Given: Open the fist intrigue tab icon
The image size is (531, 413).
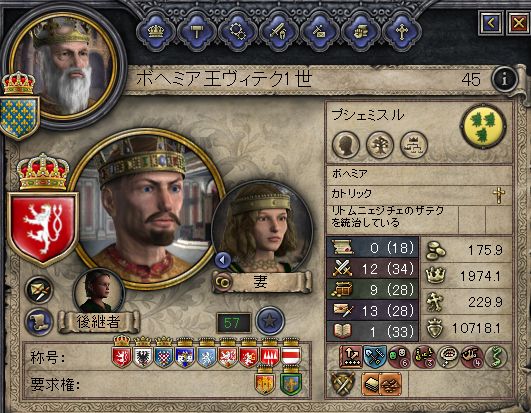Looking at the screenshot, I should (x=361, y=32).
